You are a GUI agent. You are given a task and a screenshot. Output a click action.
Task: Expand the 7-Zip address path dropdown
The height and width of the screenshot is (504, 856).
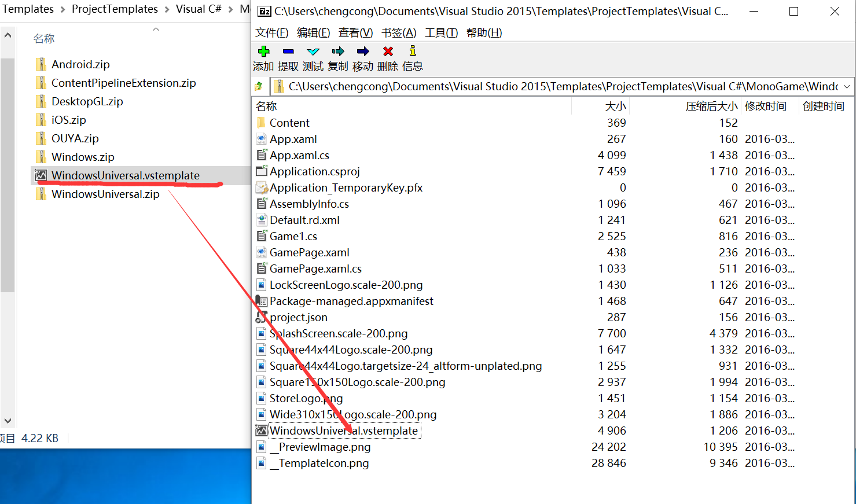click(x=847, y=86)
